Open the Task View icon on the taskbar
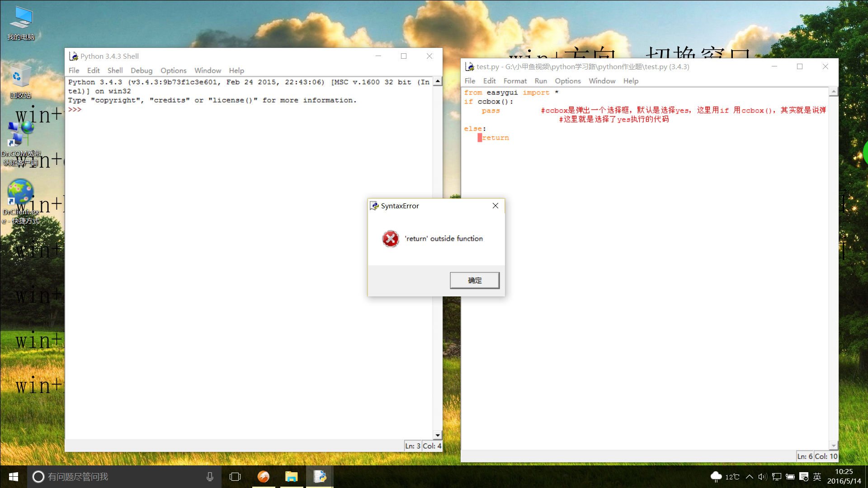Image resolution: width=868 pixels, height=488 pixels. pyautogui.click(x=235, y=477)
